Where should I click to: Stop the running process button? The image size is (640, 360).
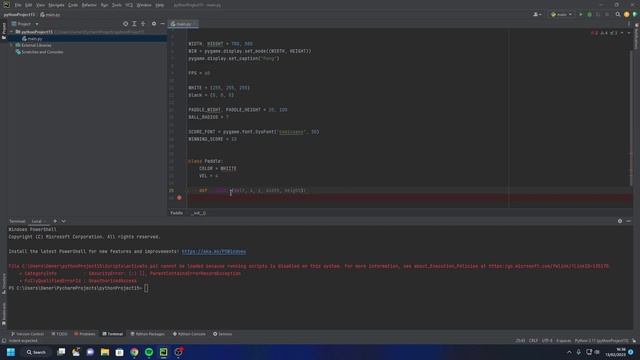pyautogui.click(x=607, y=14)
